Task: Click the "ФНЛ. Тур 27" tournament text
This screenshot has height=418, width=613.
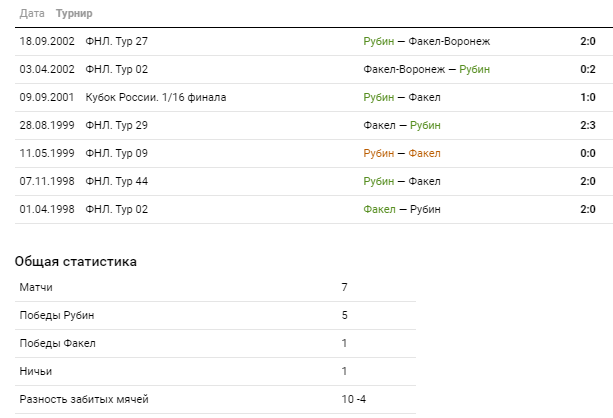Action: pos(118,42)
